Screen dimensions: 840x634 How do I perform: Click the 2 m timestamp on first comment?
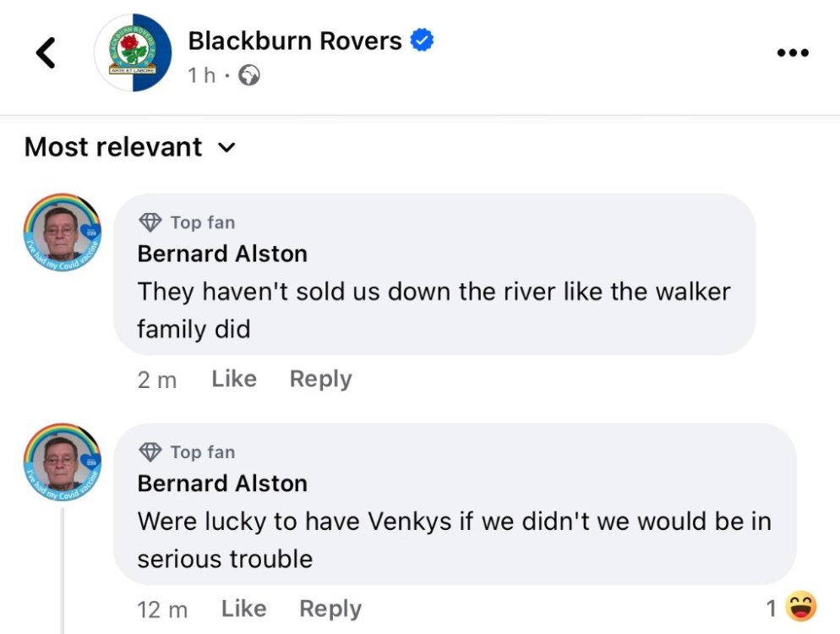(x=157, y=380)
